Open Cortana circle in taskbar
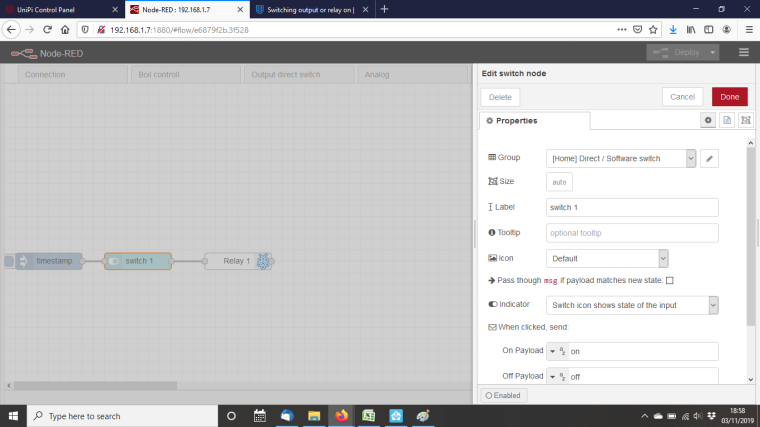This screenshot has width=760, height=427. [231, 416]
